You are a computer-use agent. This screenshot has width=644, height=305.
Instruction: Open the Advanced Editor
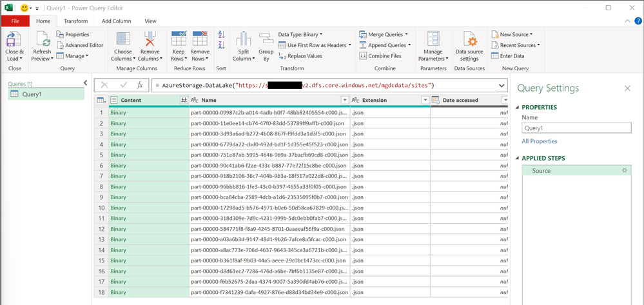(x=80, y=45)
